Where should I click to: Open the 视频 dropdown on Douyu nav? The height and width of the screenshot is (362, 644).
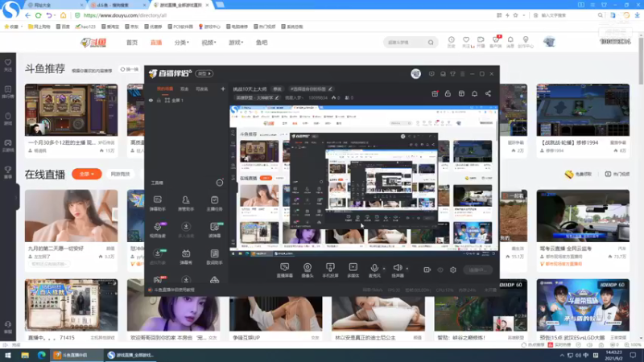tap(208, 43)
